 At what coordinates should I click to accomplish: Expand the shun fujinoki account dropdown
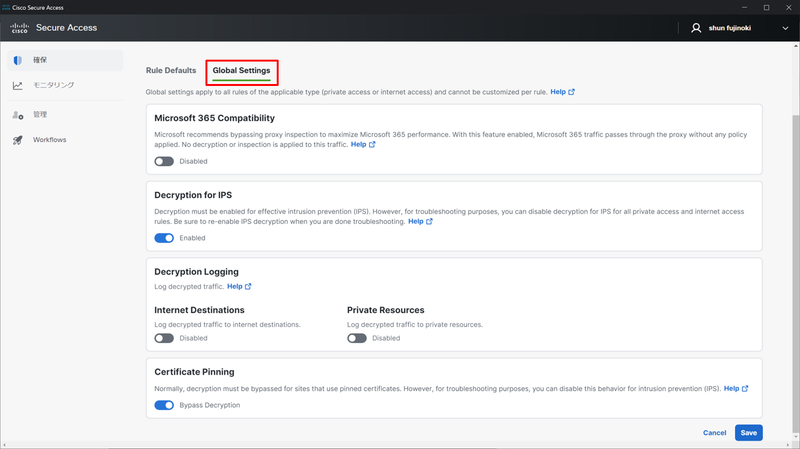pos(785,29)
